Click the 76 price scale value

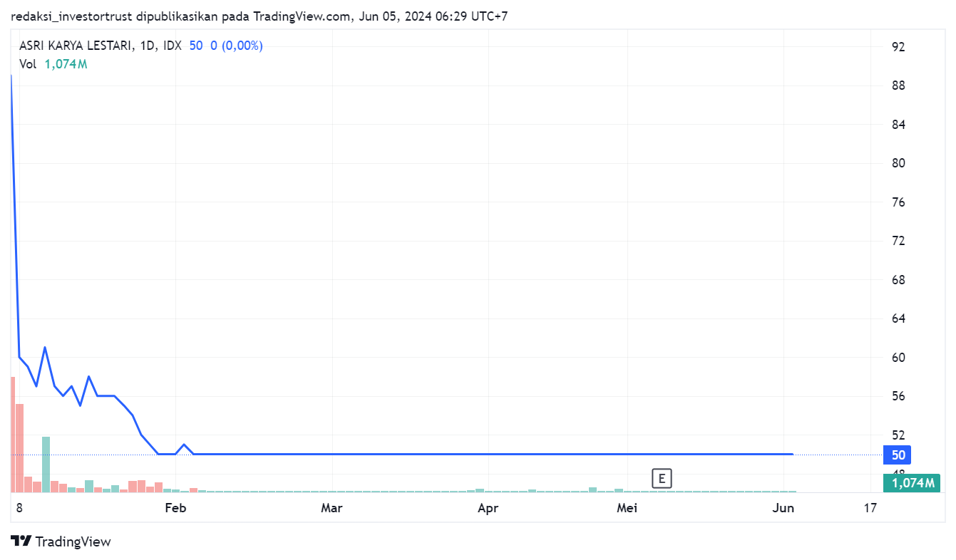[898, 202]
